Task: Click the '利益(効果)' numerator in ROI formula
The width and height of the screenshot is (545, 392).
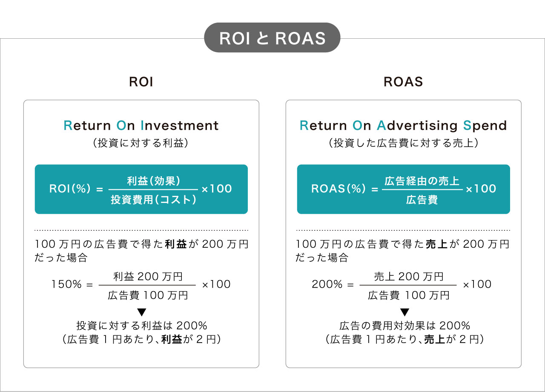Action: click(x=154, y=180)
